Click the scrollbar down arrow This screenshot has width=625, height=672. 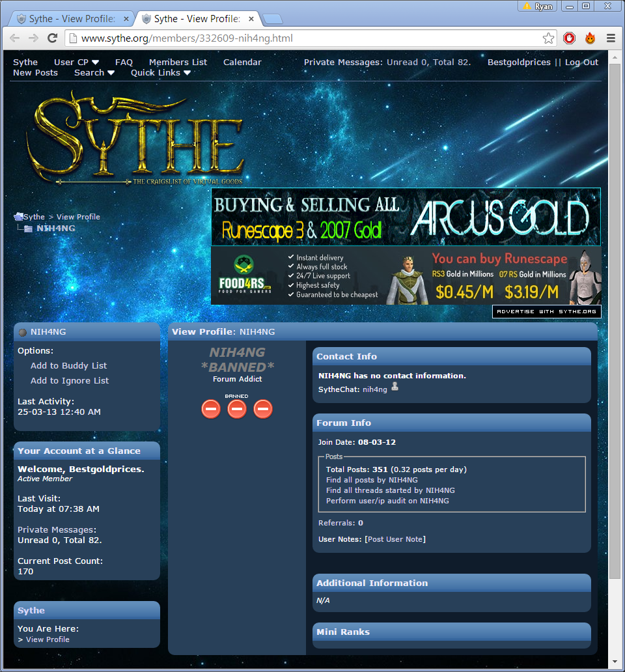pyautogui.click(x=615, y=662)
